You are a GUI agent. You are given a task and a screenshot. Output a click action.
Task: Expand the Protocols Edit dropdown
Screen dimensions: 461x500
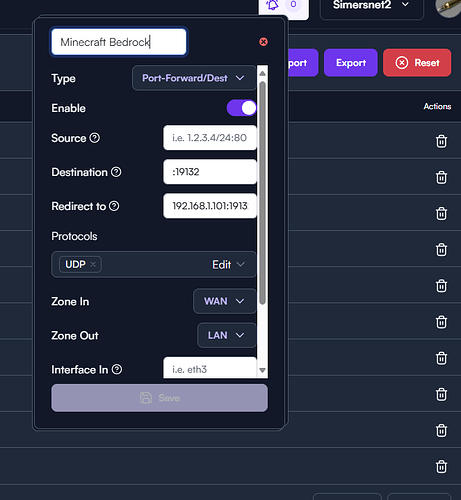229,265
